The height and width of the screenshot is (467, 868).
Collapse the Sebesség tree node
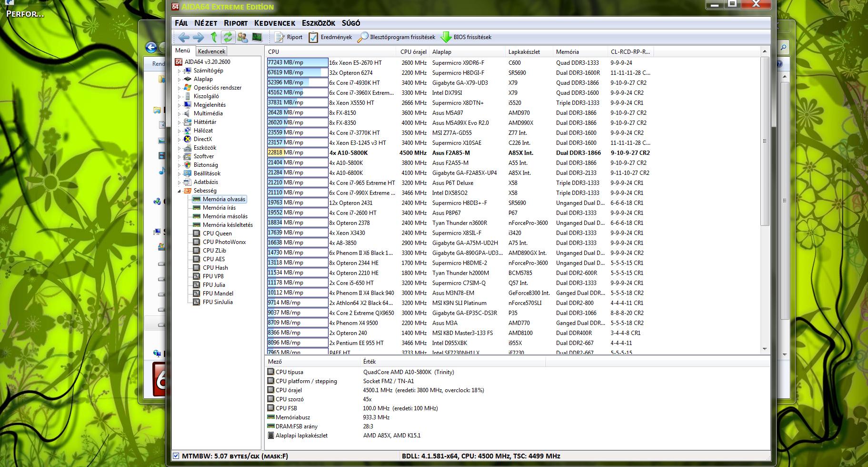coord(180,191)
